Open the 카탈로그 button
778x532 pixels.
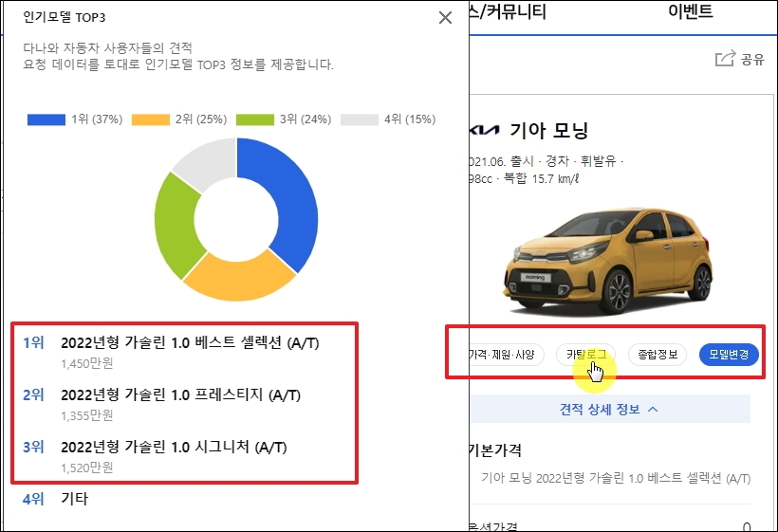tap(586, 355)
